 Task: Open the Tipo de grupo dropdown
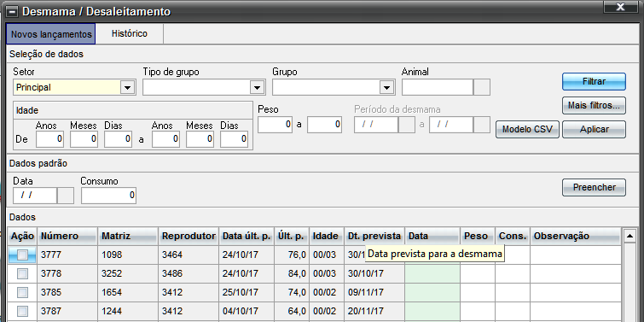pos(256,87)
